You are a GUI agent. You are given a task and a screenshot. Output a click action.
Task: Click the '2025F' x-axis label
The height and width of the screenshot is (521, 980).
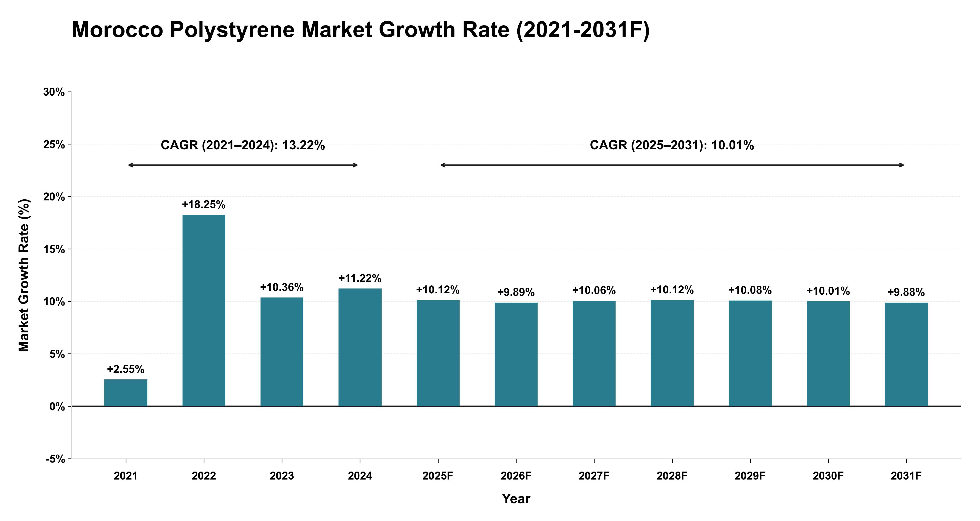tap(438, 476)
